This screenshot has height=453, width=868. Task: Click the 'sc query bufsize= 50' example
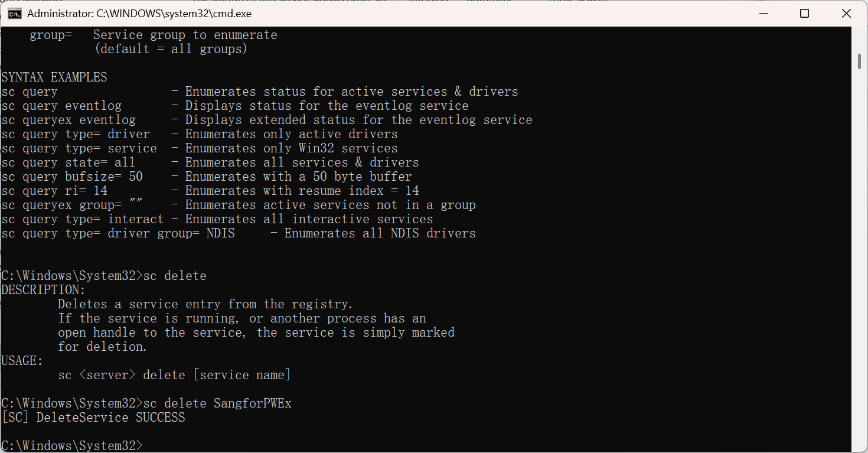[x=72, y=177]
